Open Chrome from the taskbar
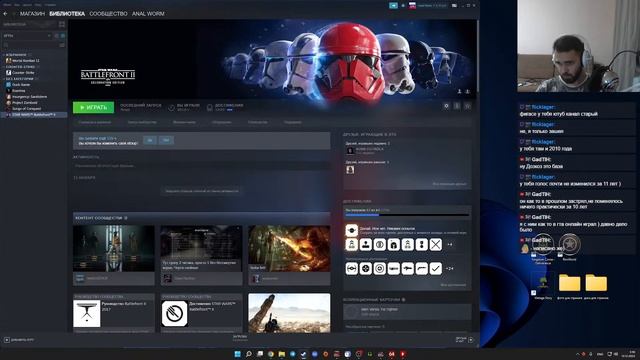The height and width of the screenshot is (360, 640). [x=271, y=354]
